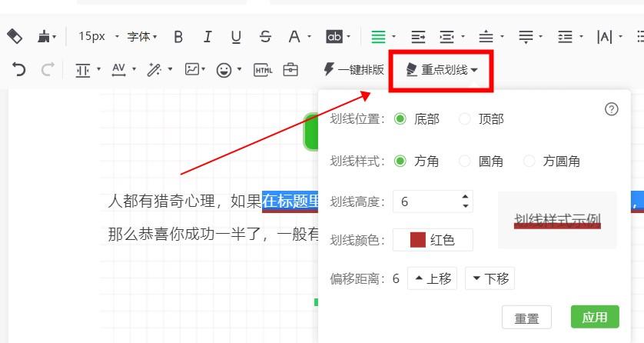Click the horizontal divider insert icon
Screen dimensions: 644x343
coord(82,70)
